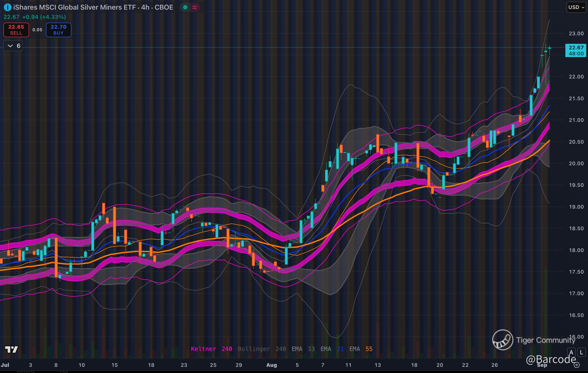Toggle auto scale with A button

click(x=571, y=352)
